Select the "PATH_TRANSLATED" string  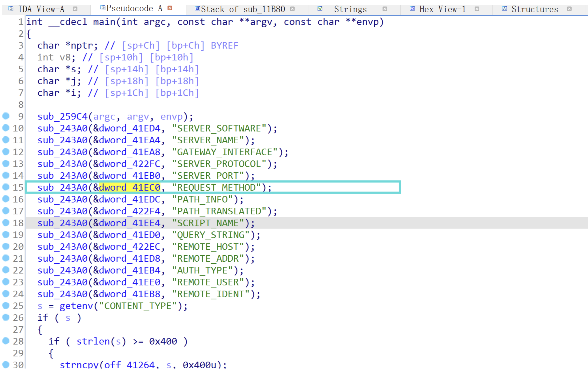coord(219,211)
